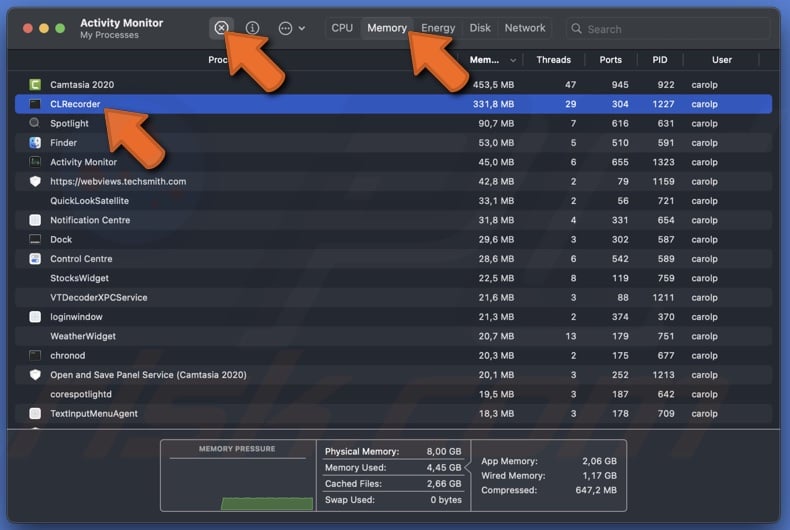
Task: Toggle the Memory column sort chevron
Action: [513, 60]
